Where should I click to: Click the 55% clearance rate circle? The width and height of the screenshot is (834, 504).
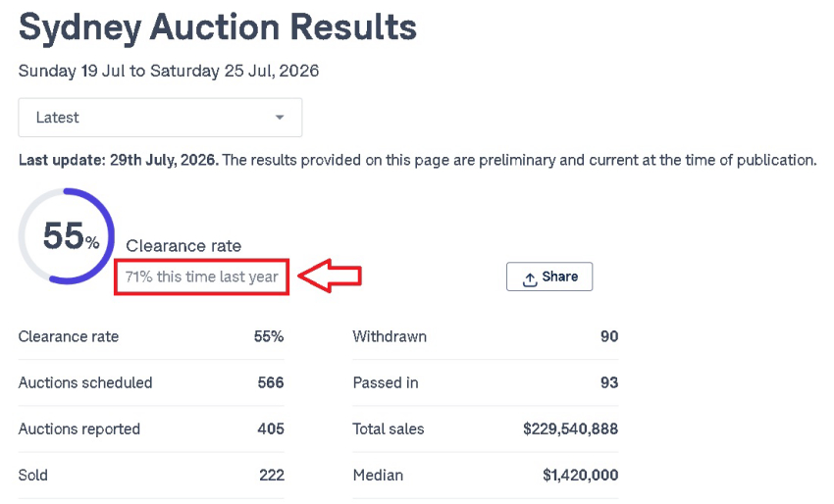pos(67,236)
